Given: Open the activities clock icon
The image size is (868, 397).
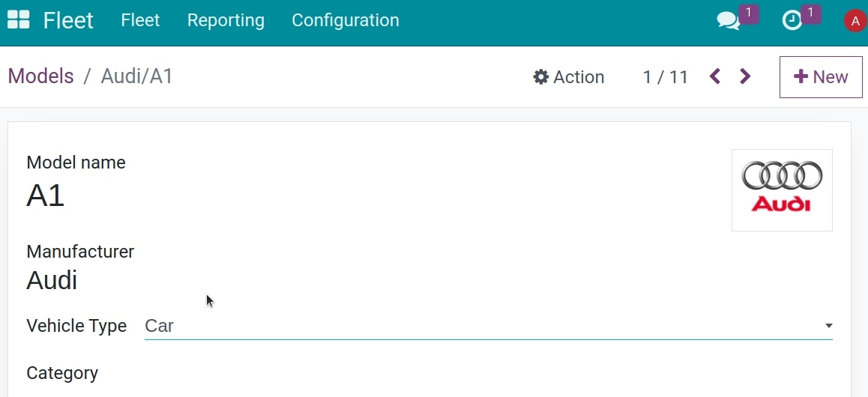Looking at the screenshot, I should point(792,20).
